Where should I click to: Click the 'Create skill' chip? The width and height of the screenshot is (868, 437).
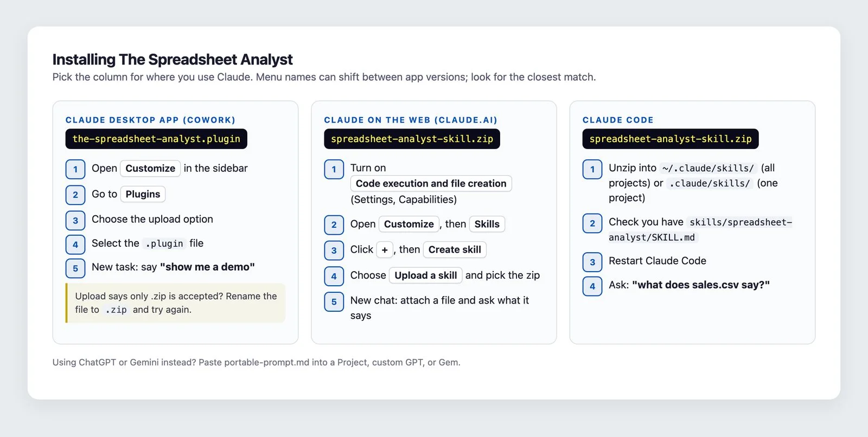tap(455, 249)
